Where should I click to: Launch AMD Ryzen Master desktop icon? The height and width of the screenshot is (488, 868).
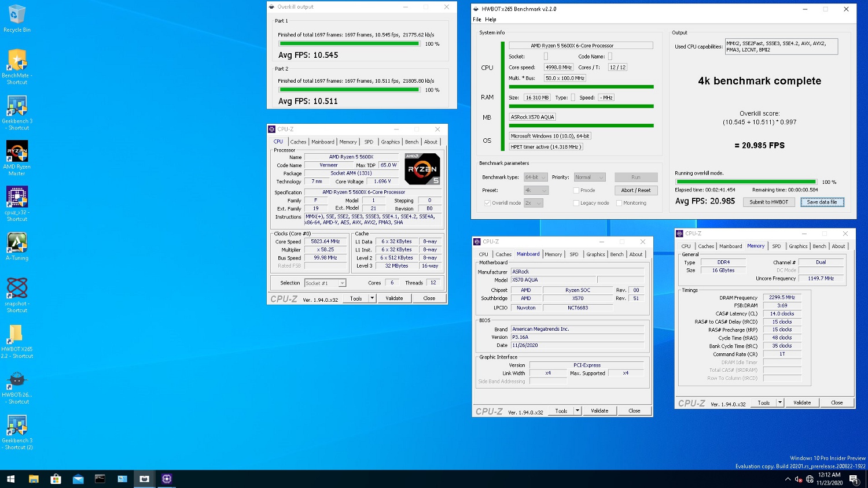coord(17,158)
